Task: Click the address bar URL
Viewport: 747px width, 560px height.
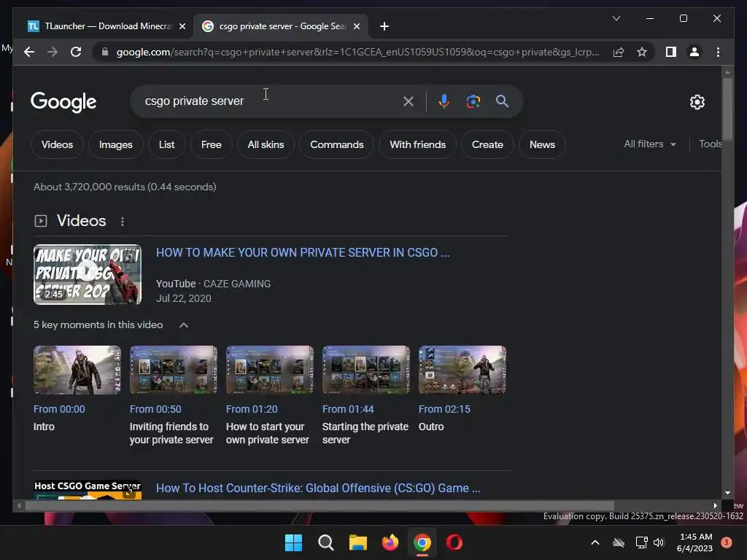Action: point(357,52)
